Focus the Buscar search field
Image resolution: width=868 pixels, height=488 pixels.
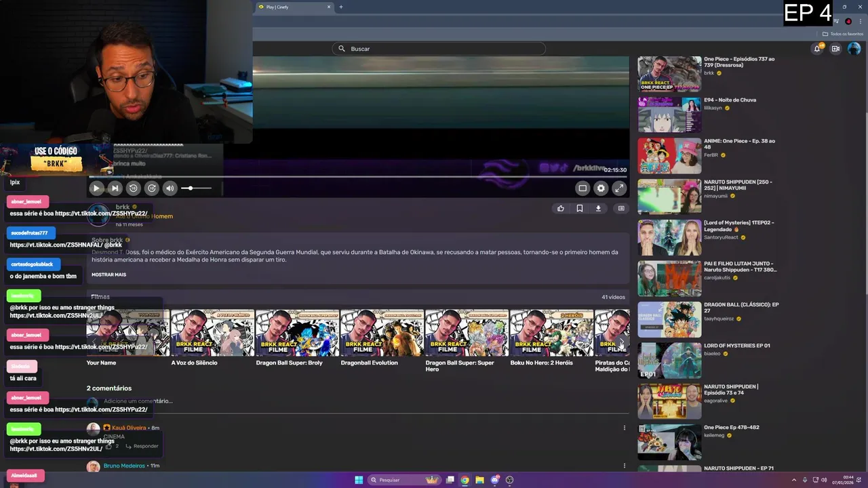[x=439, y=49]
